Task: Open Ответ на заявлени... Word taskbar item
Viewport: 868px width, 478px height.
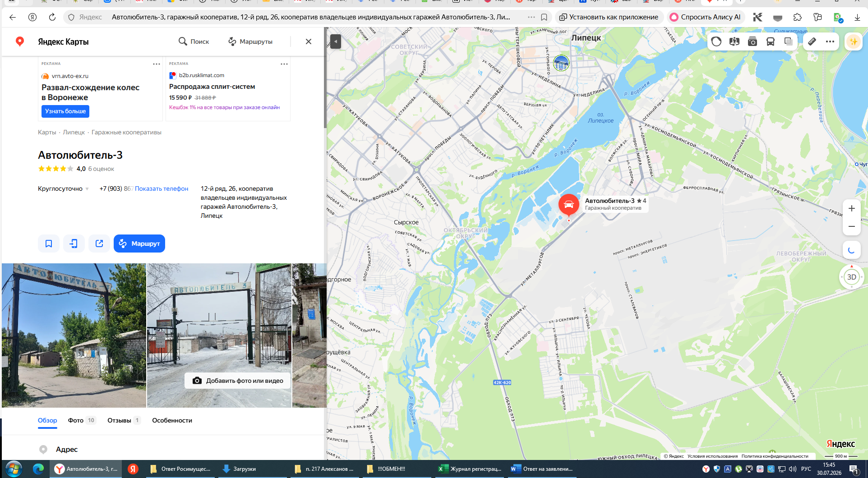Action: [542, 469]
